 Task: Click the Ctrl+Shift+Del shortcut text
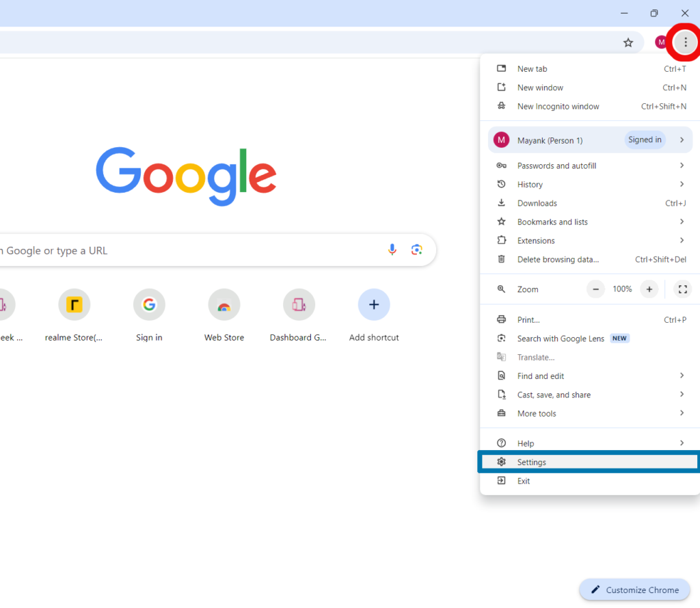(x=660, y=260)
